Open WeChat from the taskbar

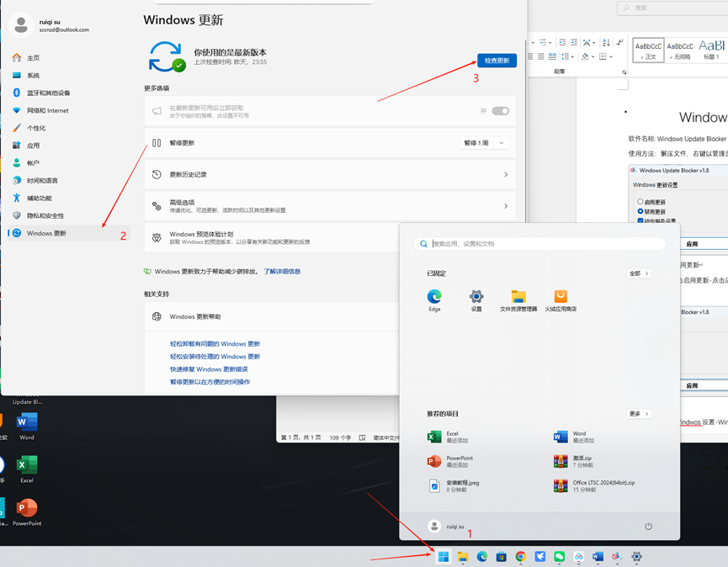coord(560,557)
